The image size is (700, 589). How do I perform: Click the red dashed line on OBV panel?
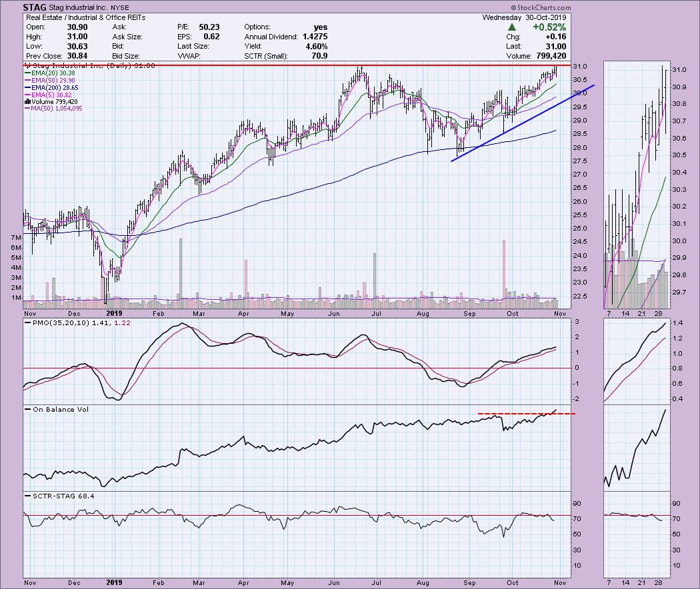[526, 414]
